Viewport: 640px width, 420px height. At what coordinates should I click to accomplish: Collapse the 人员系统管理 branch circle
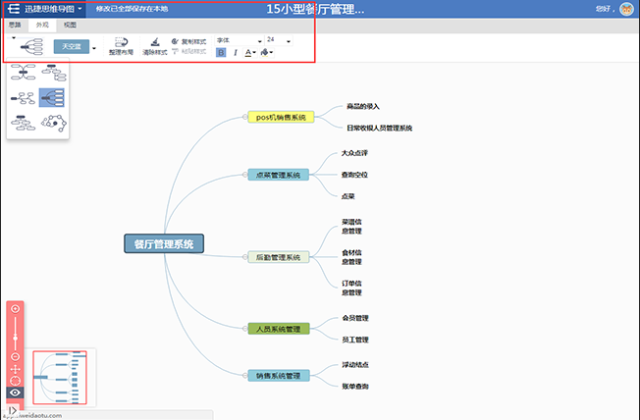[245, 329]
